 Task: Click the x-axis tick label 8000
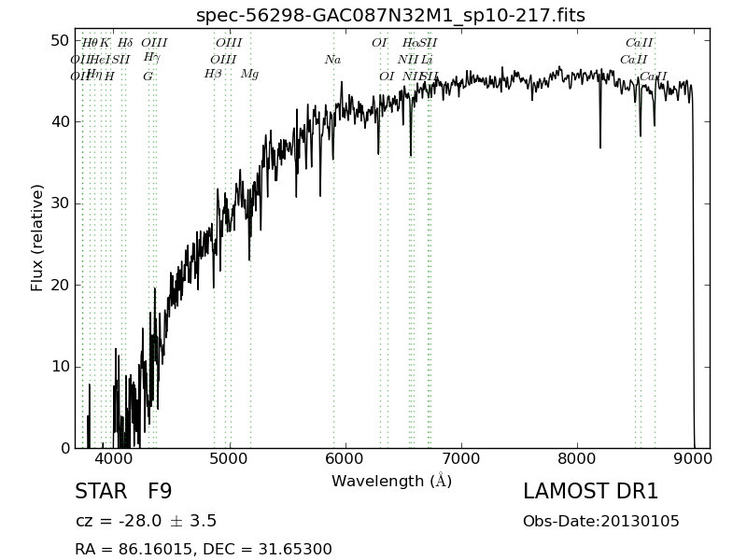[x=577, y=458]
